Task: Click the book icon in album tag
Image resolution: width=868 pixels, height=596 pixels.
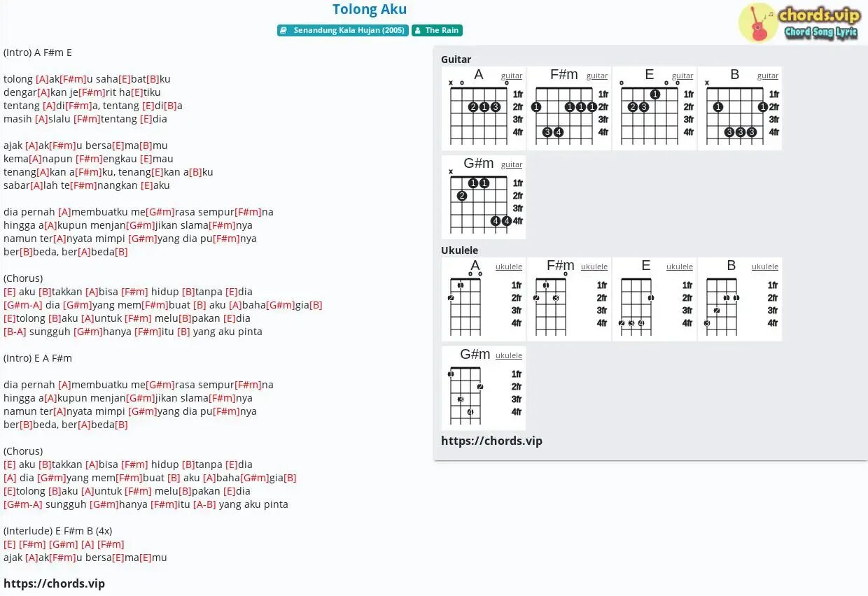Action: click(283, 31)
